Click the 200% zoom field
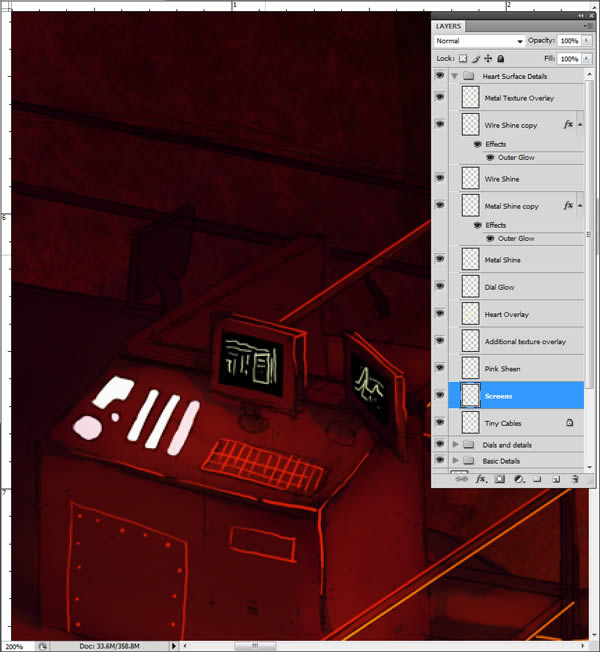 pos(15,647)
